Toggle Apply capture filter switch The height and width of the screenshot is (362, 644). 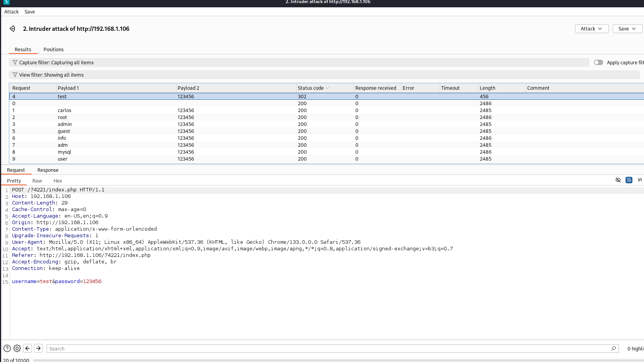click(x=598, y=62)
